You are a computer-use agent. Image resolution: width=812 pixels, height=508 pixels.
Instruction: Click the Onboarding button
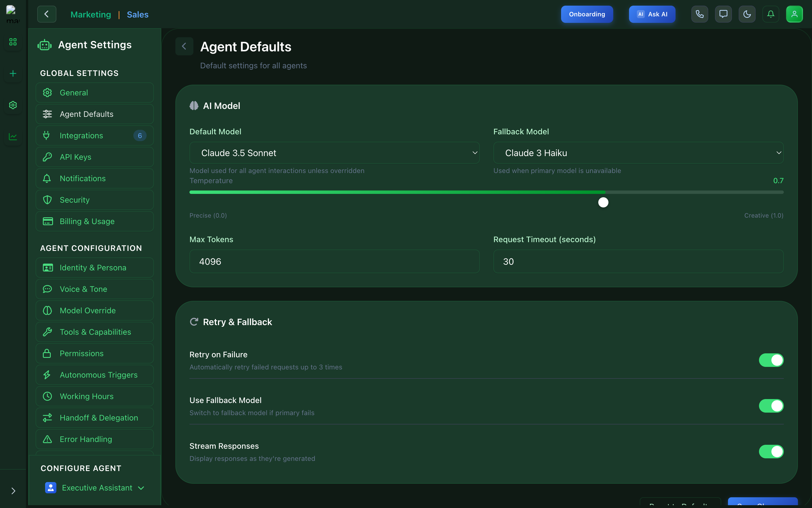point(587,14)
